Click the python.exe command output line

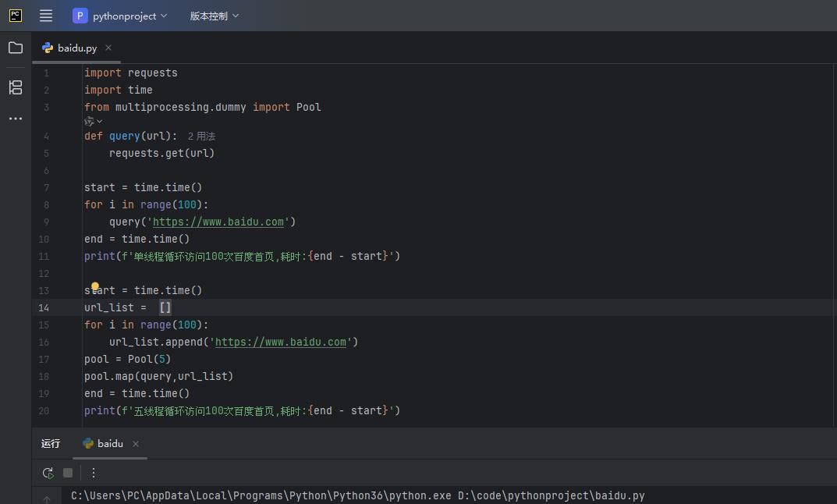357,495
